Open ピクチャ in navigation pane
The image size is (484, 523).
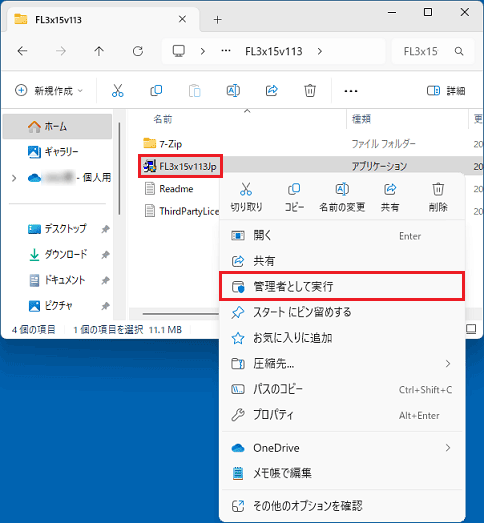point(57,305)
